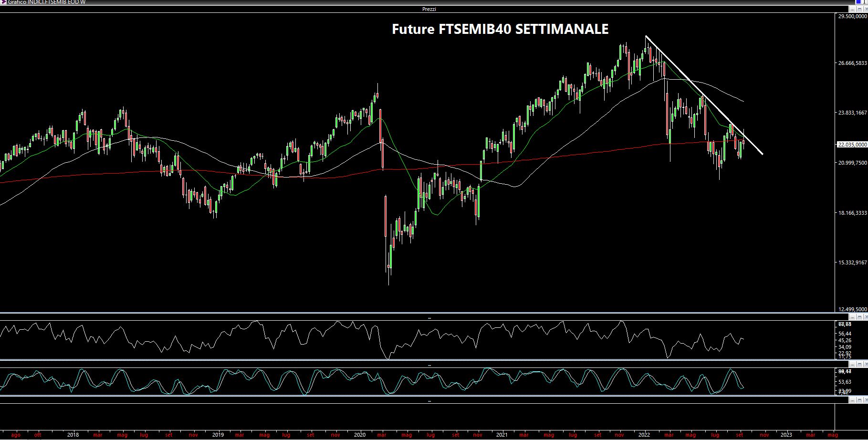Click the 15.332,9167 price axis label
868x440 pixels.
coord(852,262)
